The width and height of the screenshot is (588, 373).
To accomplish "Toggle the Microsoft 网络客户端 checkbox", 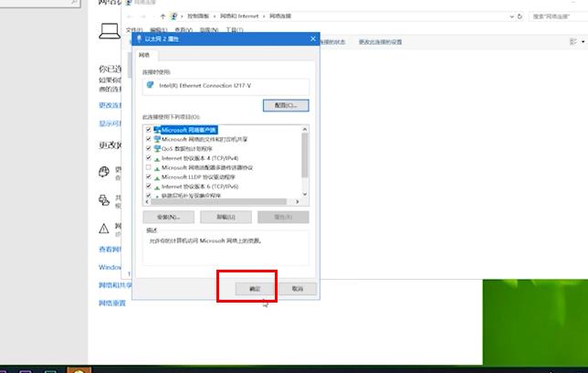I will [149, 130].
